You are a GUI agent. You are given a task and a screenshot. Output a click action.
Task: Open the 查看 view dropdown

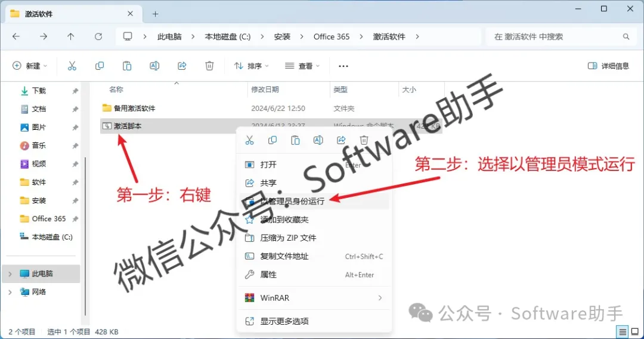click(x=302, y=66)
